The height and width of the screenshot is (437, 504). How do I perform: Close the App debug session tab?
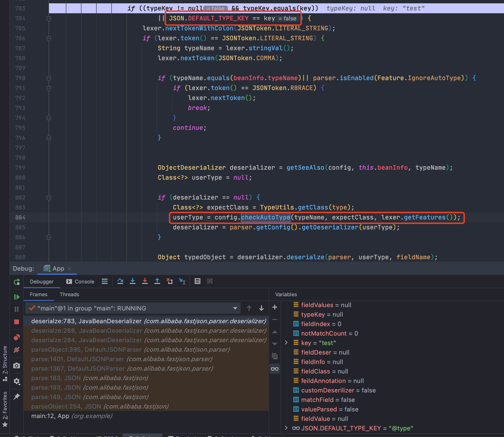coord(70,269)
